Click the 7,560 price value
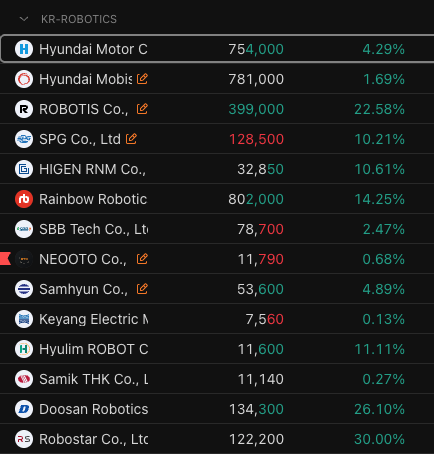This screenshot has width=434, height=454. [265, 319]
